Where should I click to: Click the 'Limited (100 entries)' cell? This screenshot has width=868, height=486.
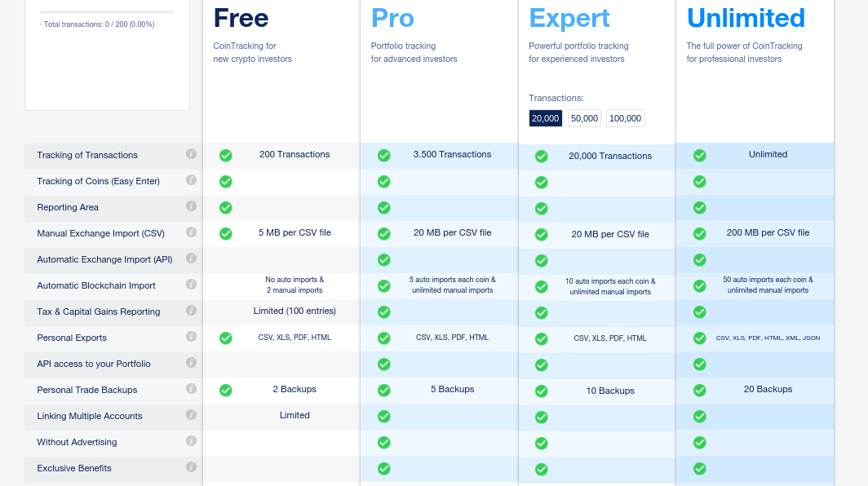(x=294, y=311)
